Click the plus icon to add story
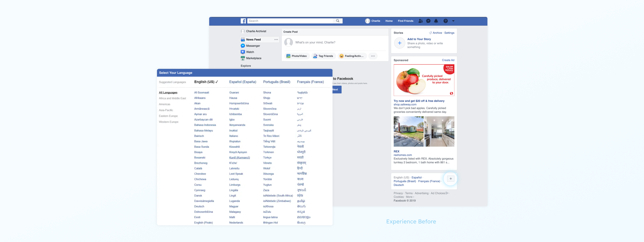 pyautogui.click(x=399, y=43)
